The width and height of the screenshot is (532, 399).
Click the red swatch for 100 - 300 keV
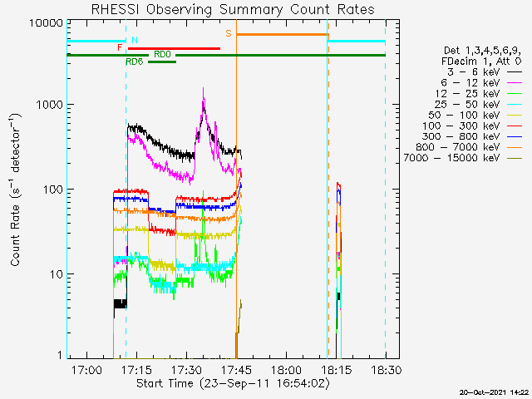pos(515,126)
